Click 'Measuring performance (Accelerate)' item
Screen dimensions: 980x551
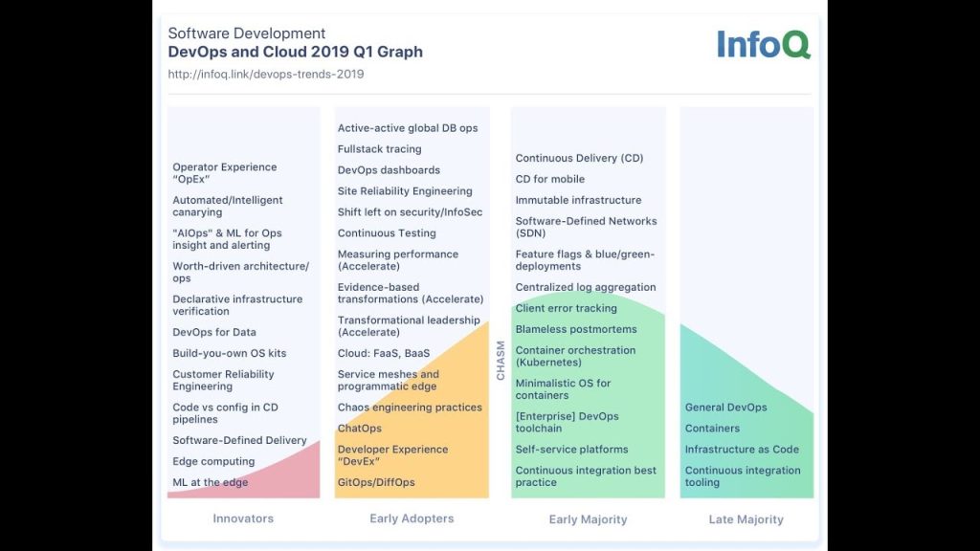coord(398,260)
